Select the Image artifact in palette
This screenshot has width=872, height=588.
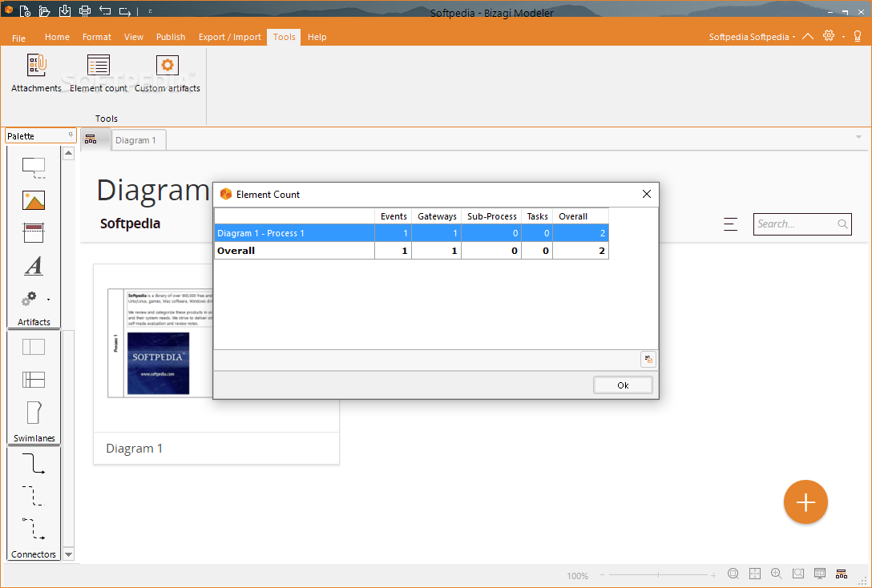tap(34, 200)
